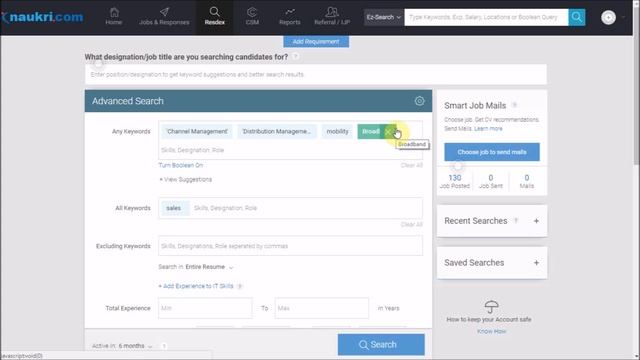Click help icon next to IT Skills

point(240,287)
